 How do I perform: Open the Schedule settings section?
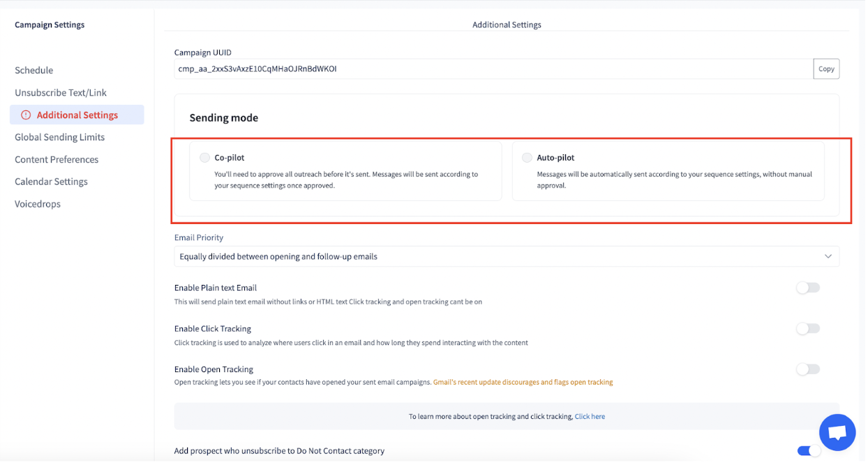[34, 71]
